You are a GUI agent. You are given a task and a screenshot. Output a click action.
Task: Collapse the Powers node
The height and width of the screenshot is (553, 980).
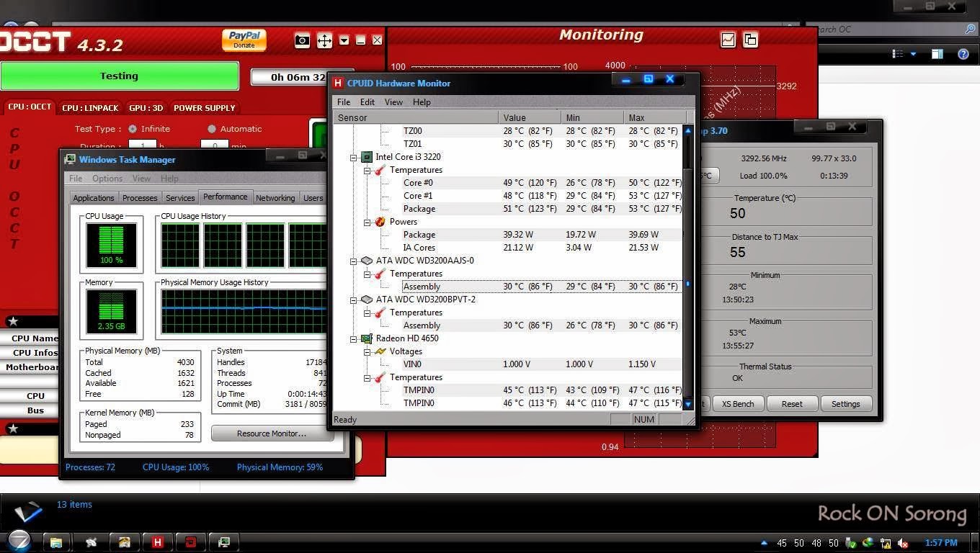[367, 222]
